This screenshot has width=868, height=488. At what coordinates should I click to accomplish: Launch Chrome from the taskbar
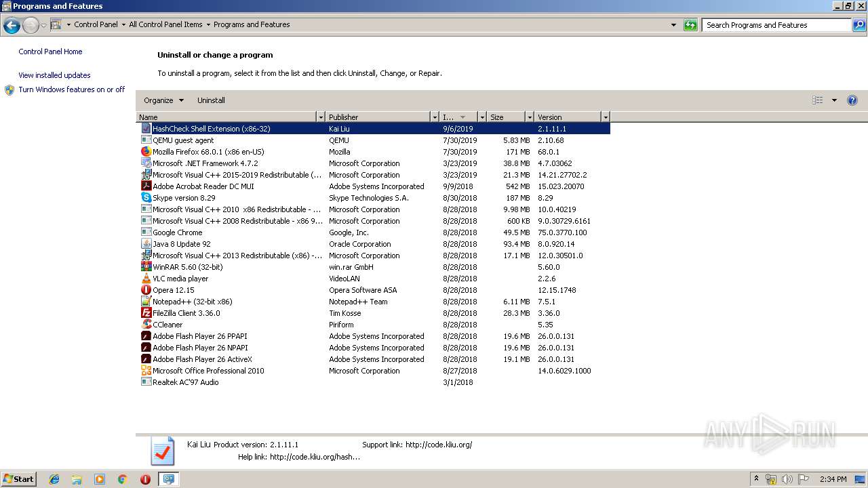pos(122,479)
